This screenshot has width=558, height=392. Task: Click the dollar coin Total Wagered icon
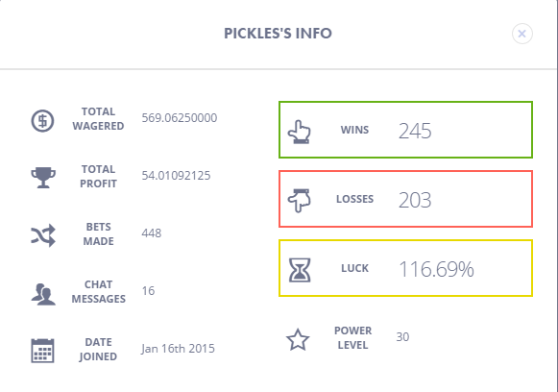42,121
